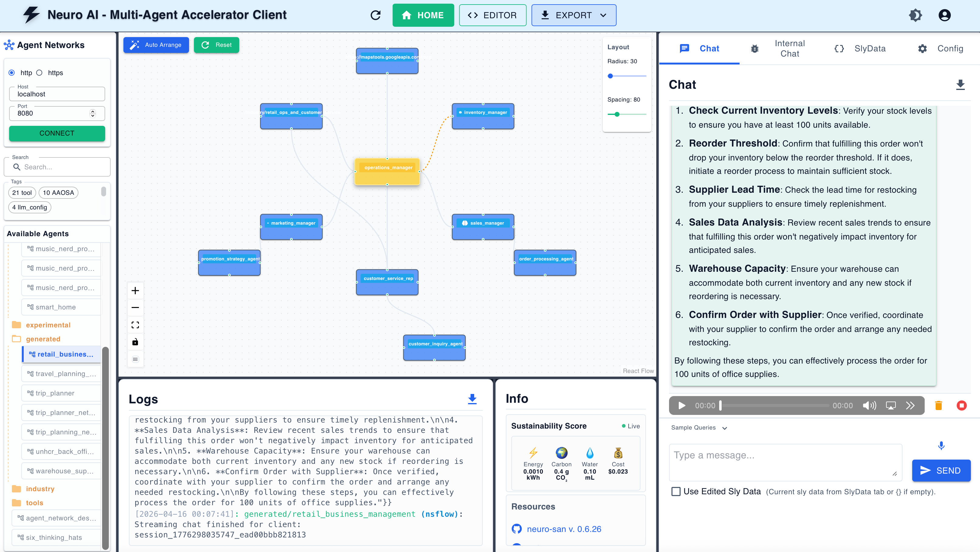980x552 pixels.
Task: Open the EXPORT dropdown menu
Action: tap(574, 15)
